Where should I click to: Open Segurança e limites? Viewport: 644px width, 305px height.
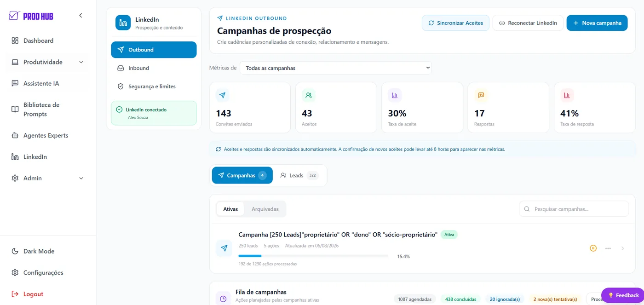pyautogui.click(x=154, y=86)
